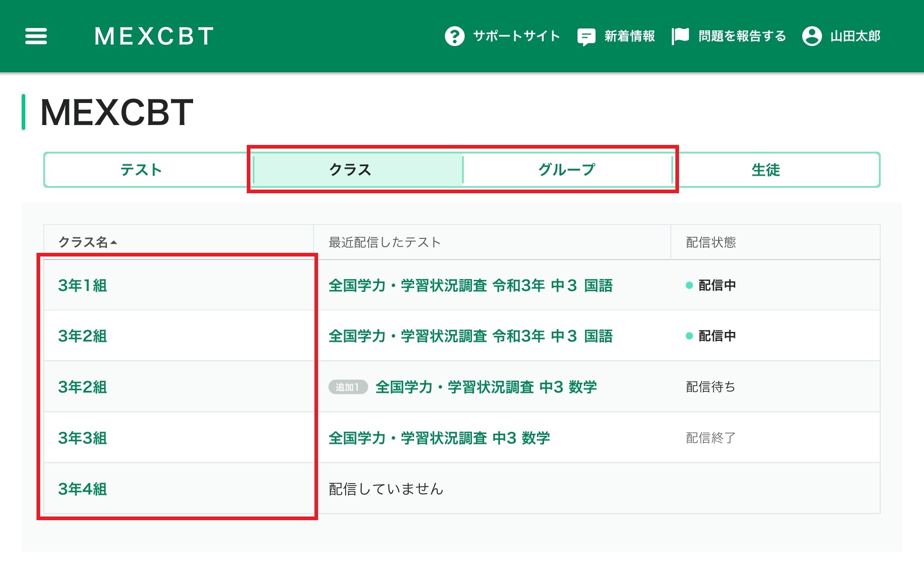Open 3年2組's 令和3年 中3 国語 test link
The height and width of the screenshot is (568, 924).
(471, 336)
